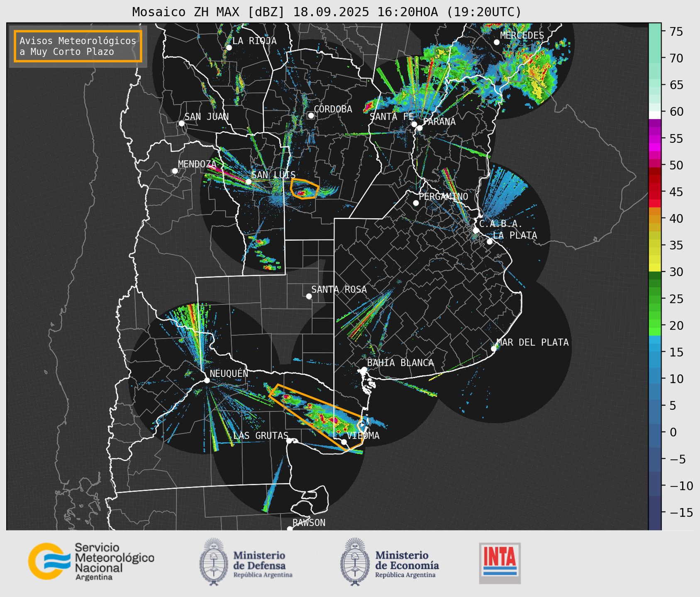Click the Servicio Meteorológico Nacional logo
Viewport: 700px width, 597px height.
point(91,561)
